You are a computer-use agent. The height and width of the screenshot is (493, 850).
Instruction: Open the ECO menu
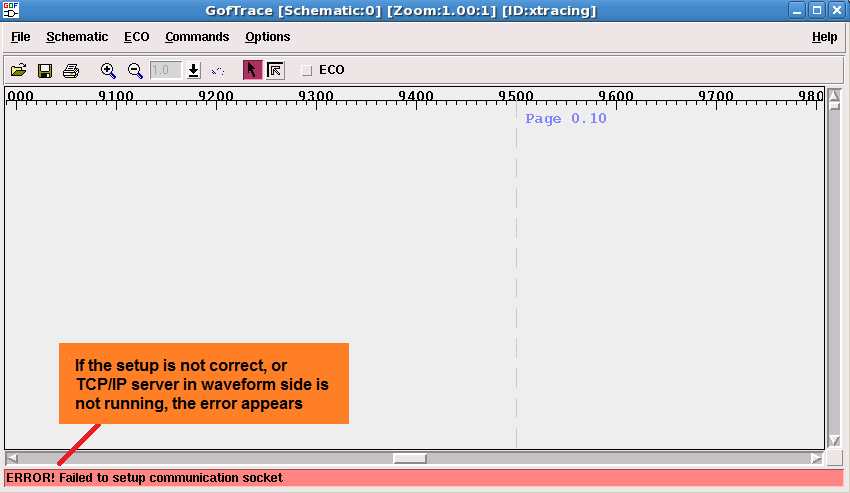tap(137, 37)
